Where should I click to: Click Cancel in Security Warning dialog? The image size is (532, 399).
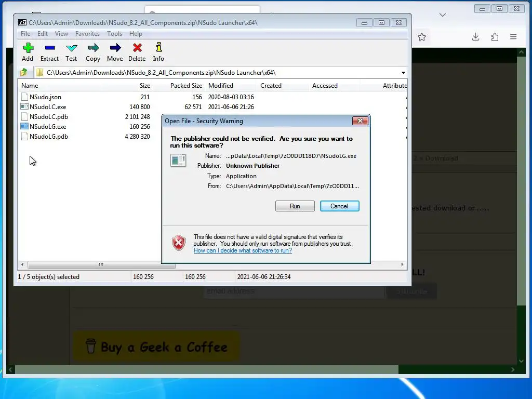click(339, 206)
